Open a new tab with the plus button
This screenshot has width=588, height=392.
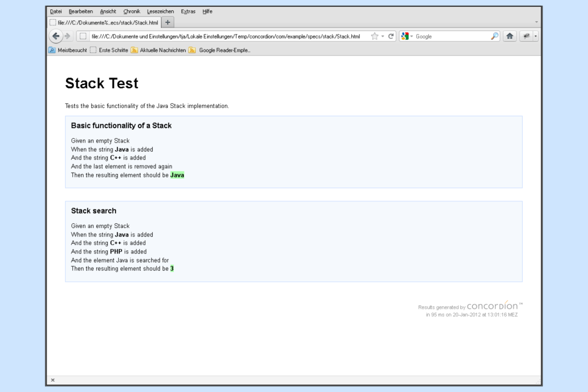(167, 23)
